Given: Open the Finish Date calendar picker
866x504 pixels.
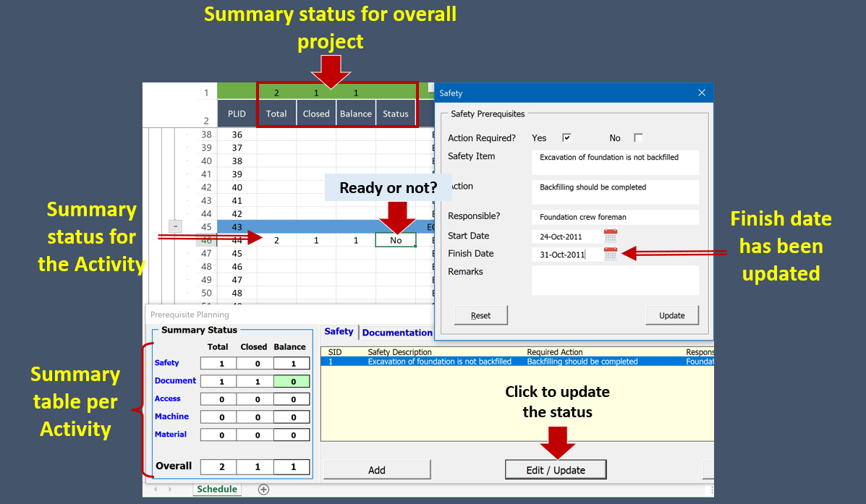Looking at the screenshot, I should (x=611, y=254).
